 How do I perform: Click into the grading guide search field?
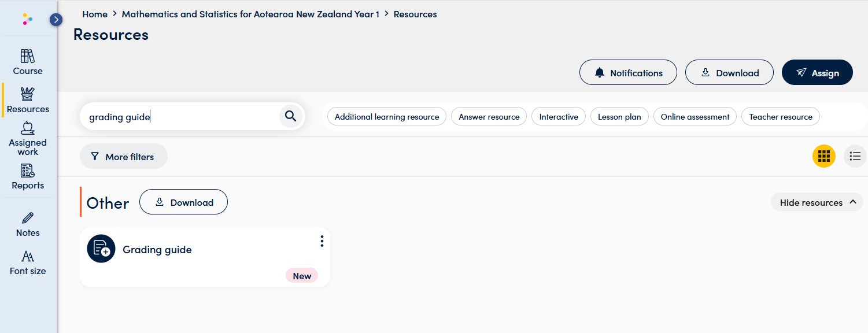coord(180,117)
